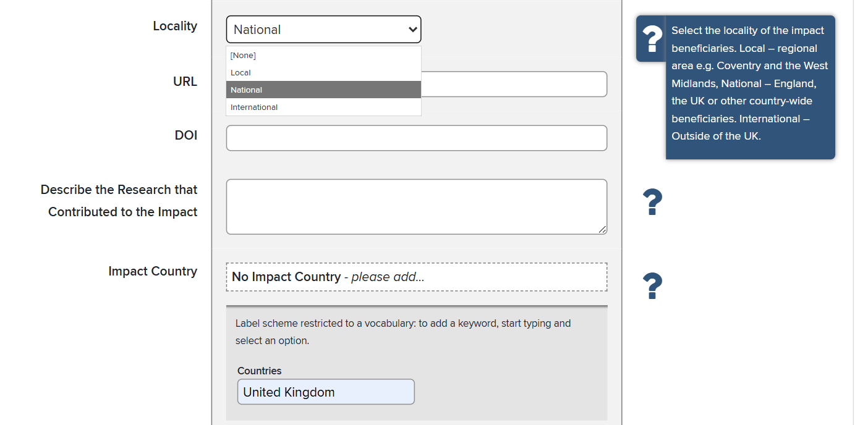
Task: Pick International in the Locality dropdown list
Action: (323, 107)
